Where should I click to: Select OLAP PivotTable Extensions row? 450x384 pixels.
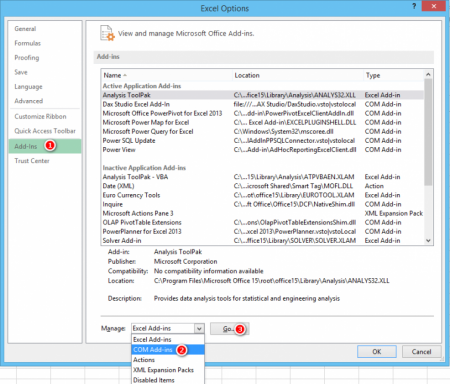pyautogui.click(x=262, y=223)
